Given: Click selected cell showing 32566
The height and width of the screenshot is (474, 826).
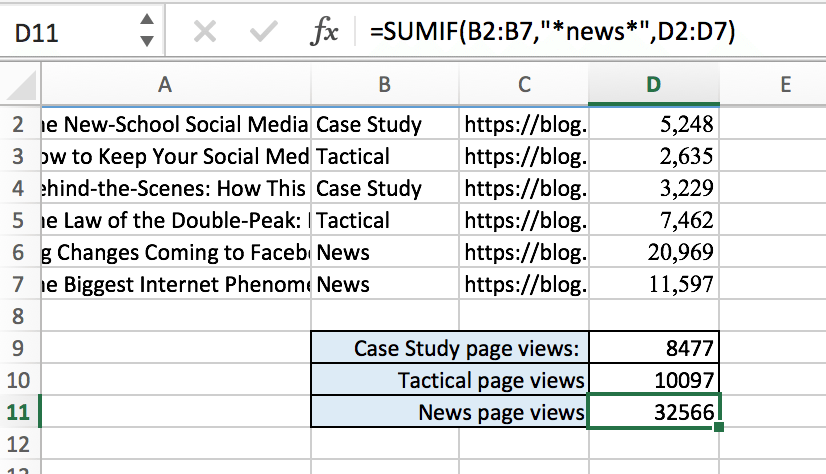Looking at the screenshot, I should (x=653, y=411).
